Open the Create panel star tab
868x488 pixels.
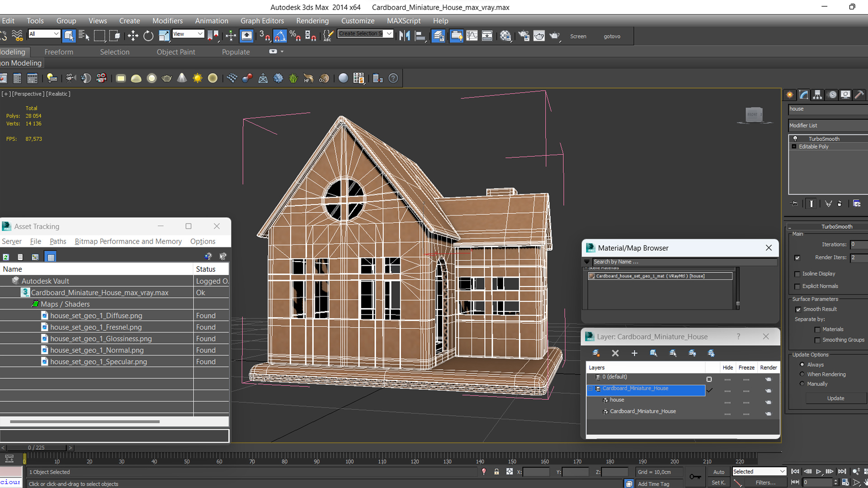[x=790, y=94]
